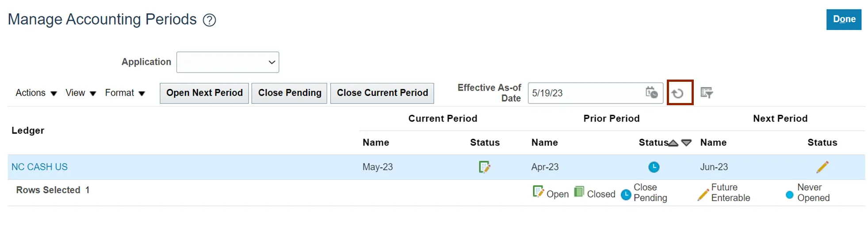868x225 pixels.
Task: Sort Prior Period Status descending
Action: pyautogui.click(x=686, y=143)
